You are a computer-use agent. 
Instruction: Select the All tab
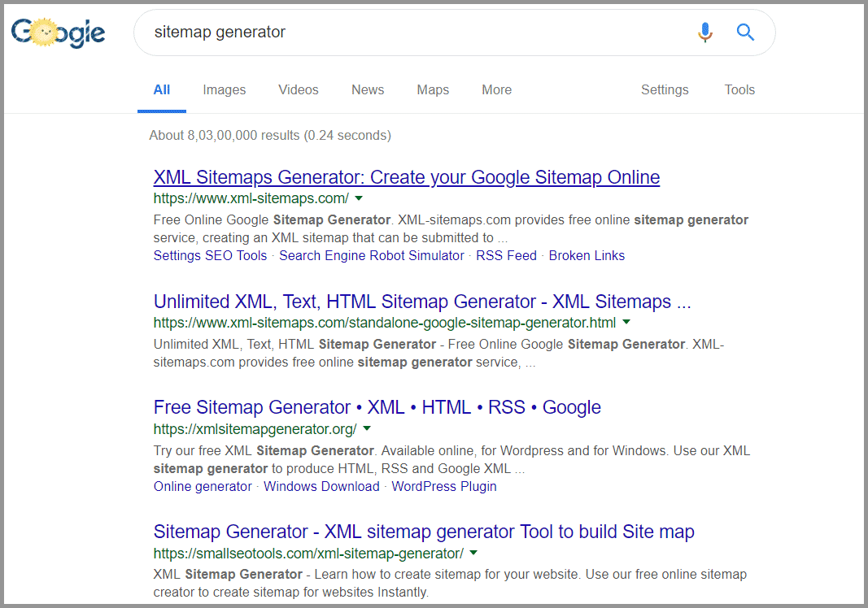tap(162, 89)
